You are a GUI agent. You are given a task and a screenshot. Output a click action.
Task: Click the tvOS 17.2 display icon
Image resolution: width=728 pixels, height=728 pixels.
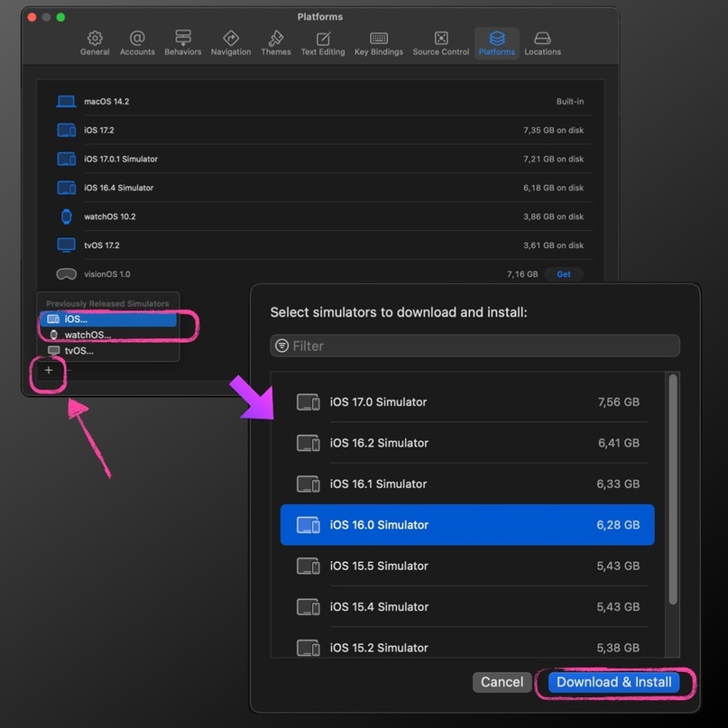(66, 245)
